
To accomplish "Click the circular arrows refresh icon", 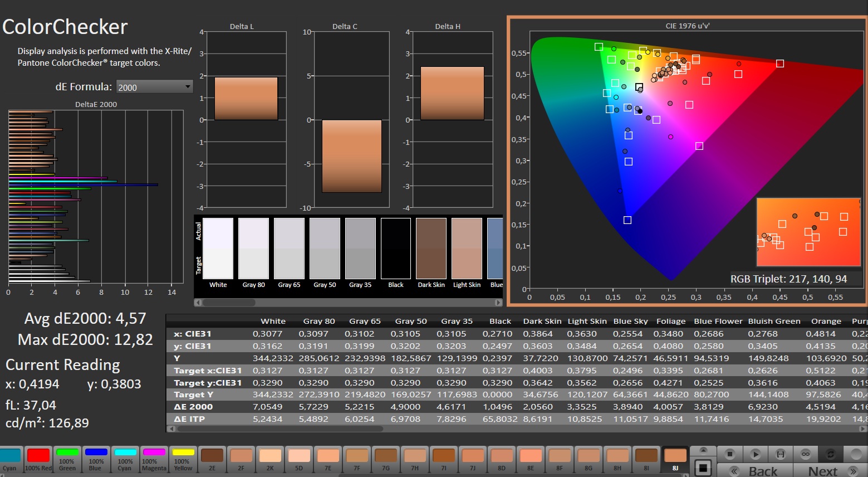I will click(x=831, y=454).
